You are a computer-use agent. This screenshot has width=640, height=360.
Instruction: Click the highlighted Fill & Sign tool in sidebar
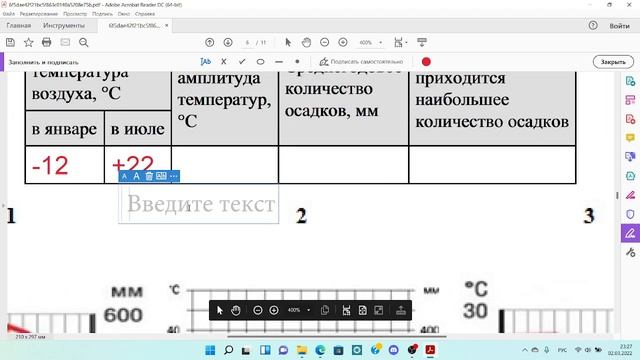pyautogui.click(x=630, y=233)
